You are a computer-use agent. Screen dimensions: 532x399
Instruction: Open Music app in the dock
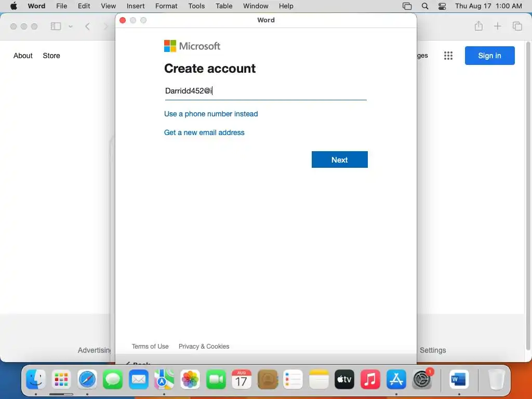pos(370,379)
